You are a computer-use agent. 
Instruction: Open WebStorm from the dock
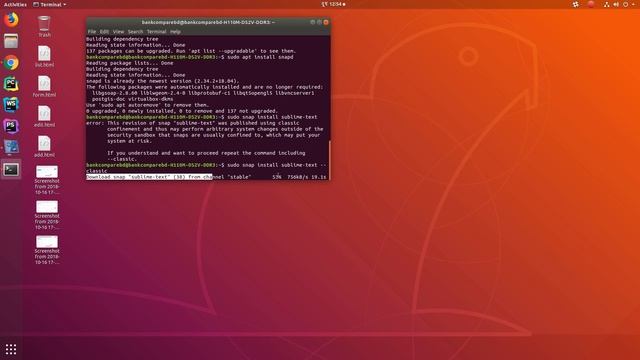pyautogui.click(x=11, y=104)
